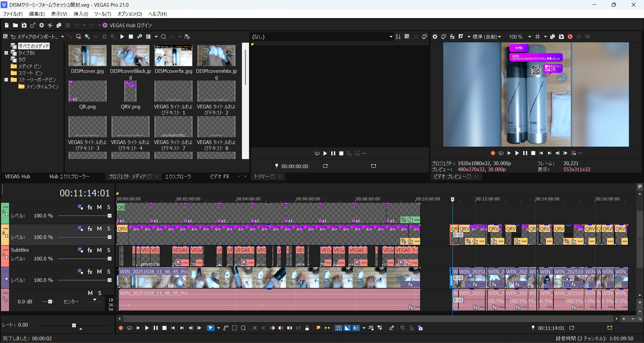644x343 pixels.
Task: Mute the Subtitles track
Action: click(x=99, y=250)
